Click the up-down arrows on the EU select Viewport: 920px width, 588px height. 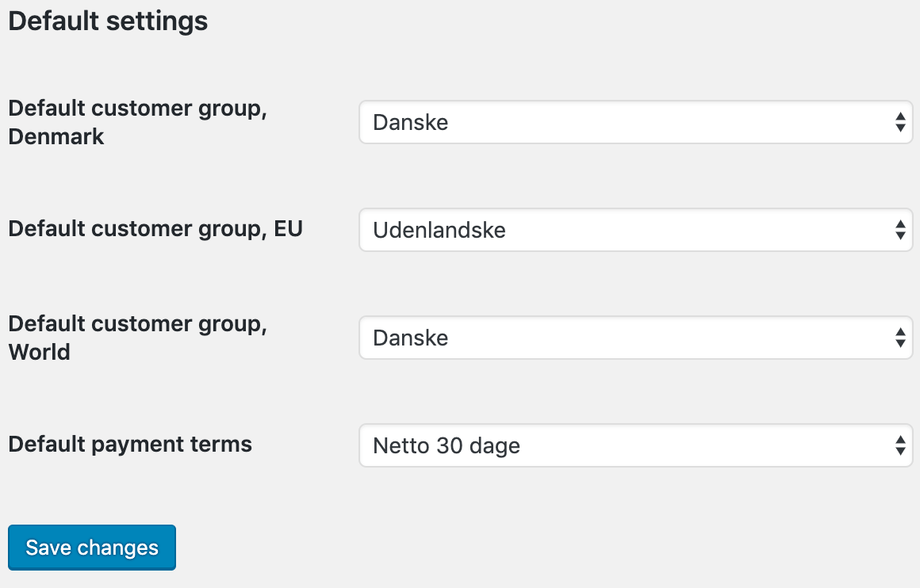point(900,230)
